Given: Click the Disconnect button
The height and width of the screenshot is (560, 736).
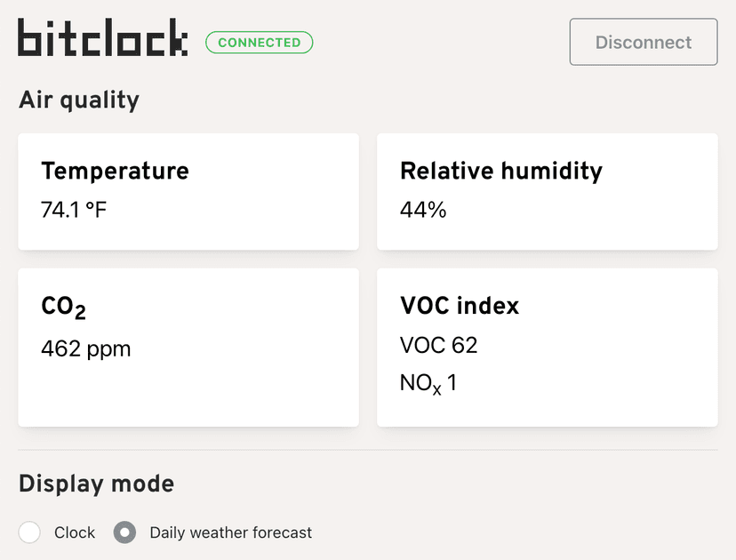Looking at the screenshot, I should tap(643, 42).
